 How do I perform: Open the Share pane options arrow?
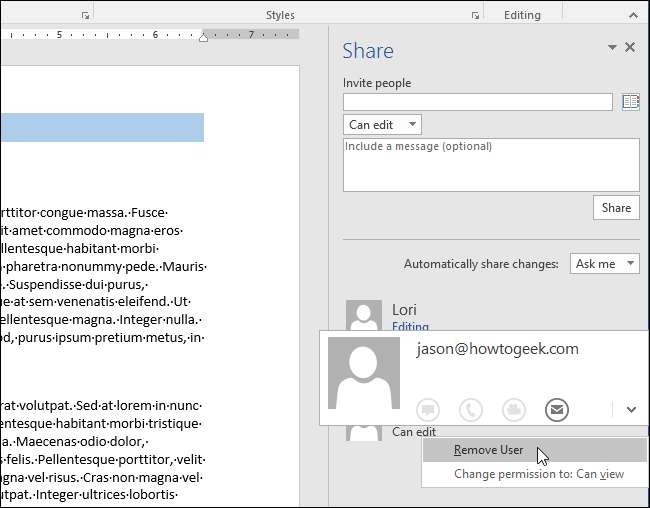[612, 47]
